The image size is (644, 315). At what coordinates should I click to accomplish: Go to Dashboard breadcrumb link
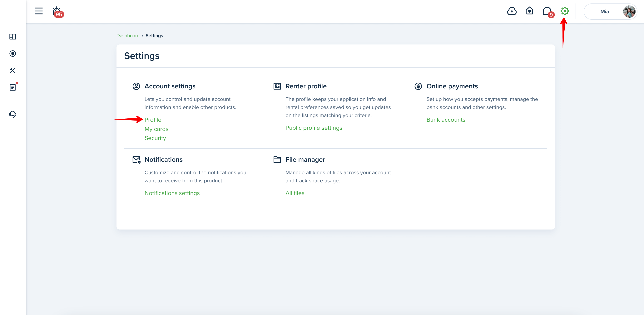point(128,36)
